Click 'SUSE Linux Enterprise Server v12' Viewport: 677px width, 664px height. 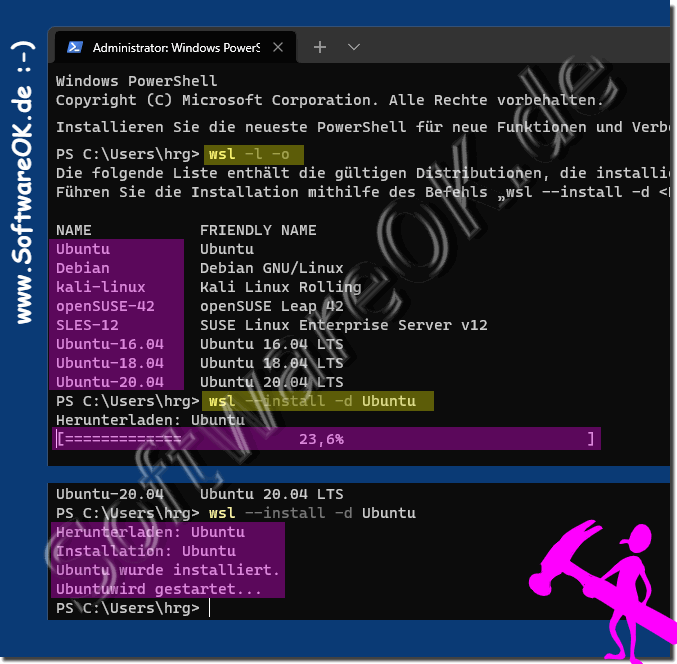point(344,326)
